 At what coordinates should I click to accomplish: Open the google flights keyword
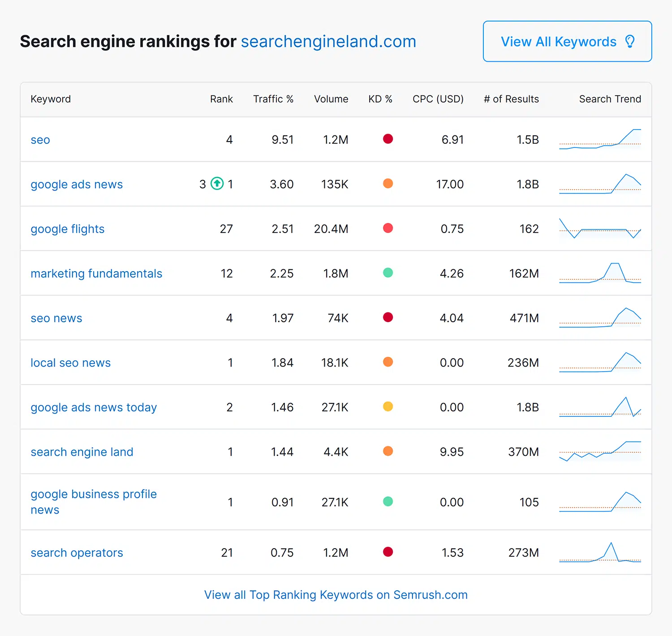67,229
